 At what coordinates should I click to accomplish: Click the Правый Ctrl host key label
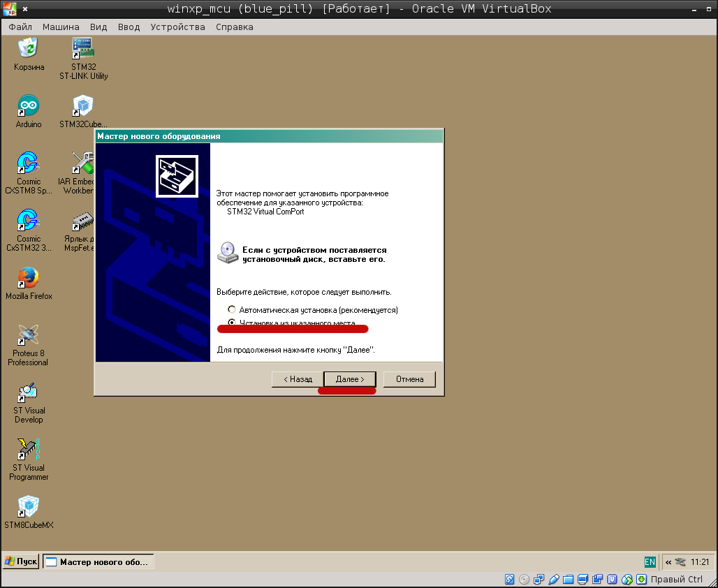click(676, 580)
